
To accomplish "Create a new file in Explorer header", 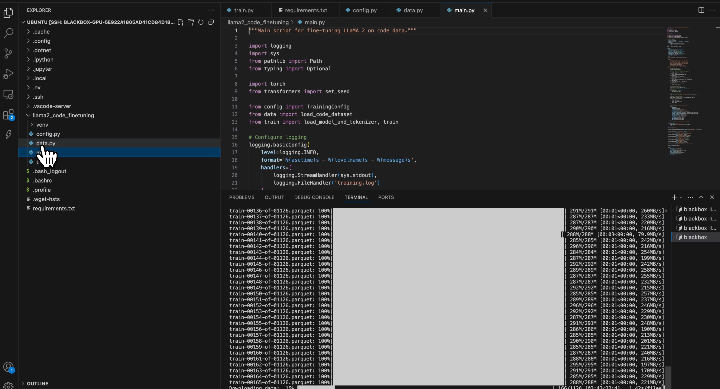I will pos(180,22).
